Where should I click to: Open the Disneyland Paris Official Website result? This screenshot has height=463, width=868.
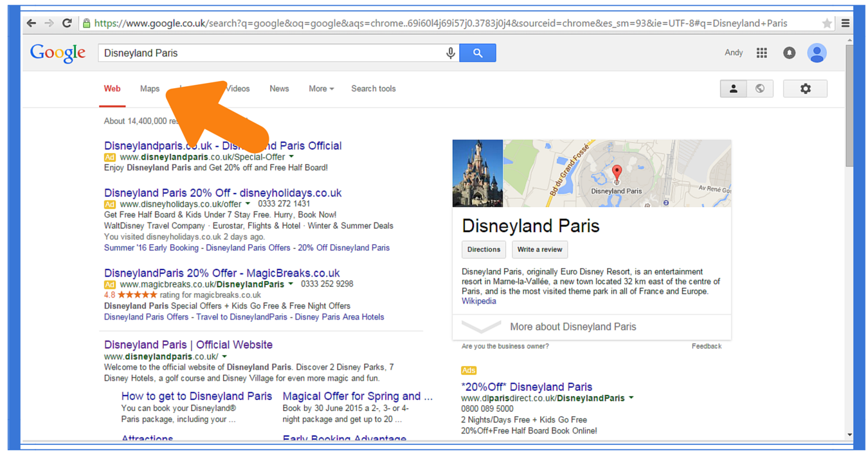(188, 345)
